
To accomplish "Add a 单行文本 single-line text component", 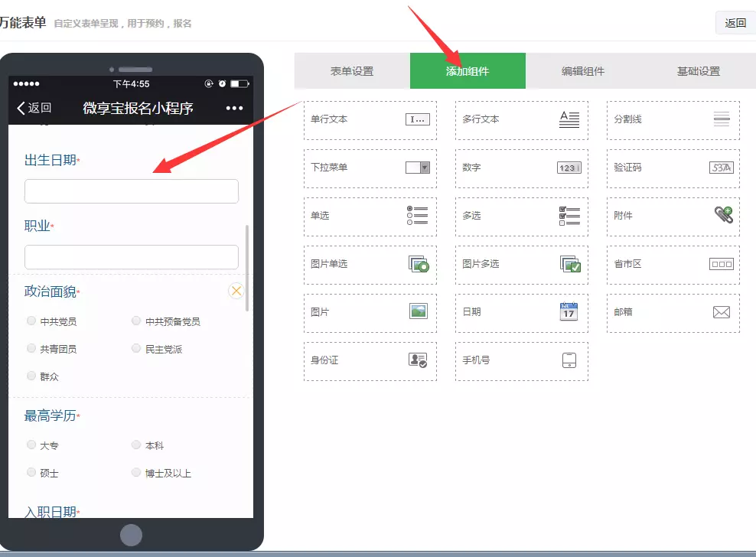I will [370, 119].
